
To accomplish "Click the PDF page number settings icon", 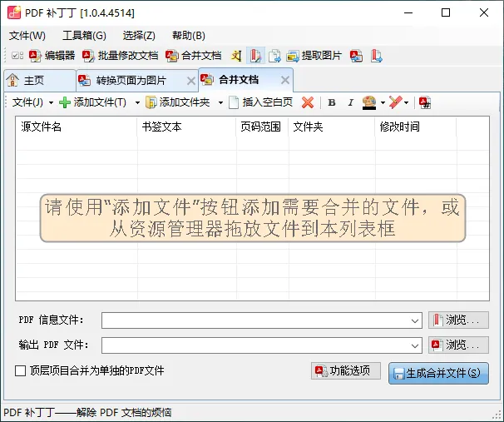I will [x=425, y=102].
